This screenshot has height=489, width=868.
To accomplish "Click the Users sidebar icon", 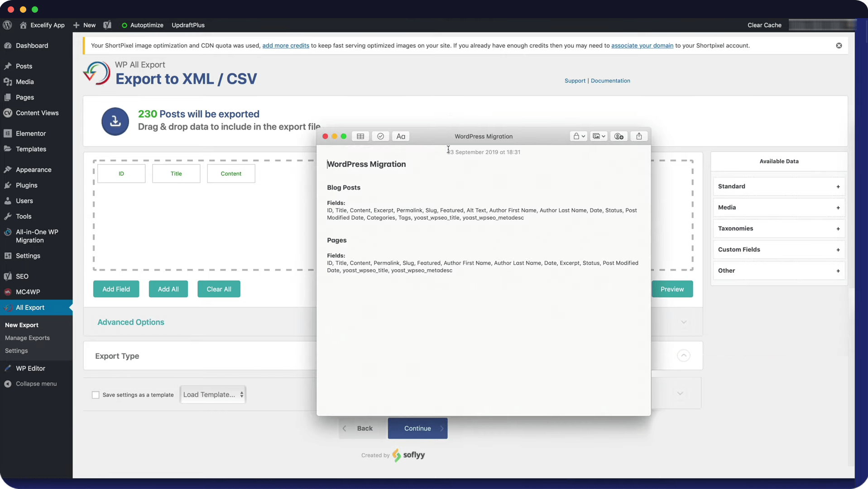I will 8,201.
